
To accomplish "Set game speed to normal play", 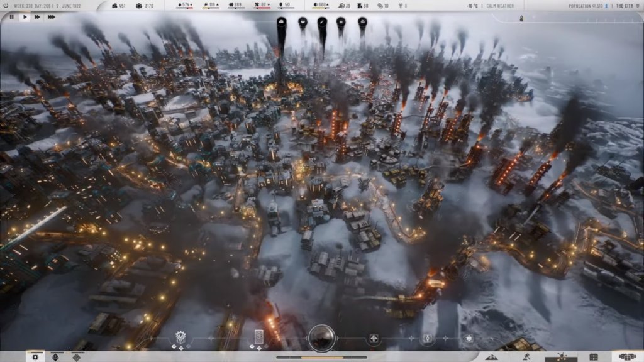I will click(25, 17).
